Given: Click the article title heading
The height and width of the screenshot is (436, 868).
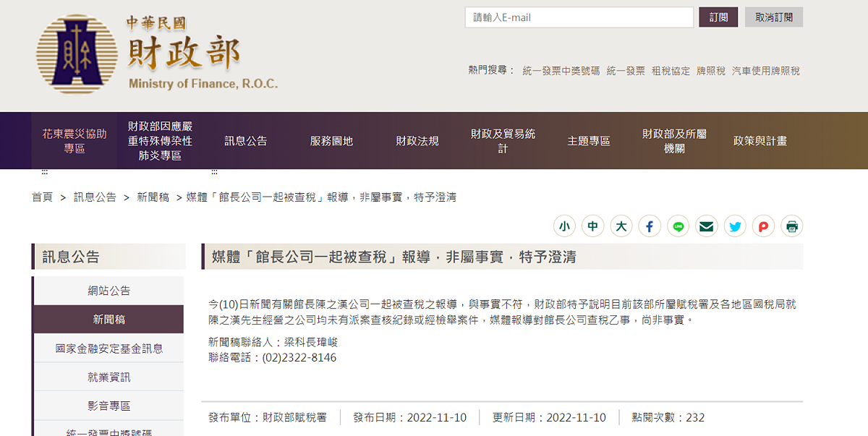Looking at the screenshot, I should pyautogui.click(x=393, y=257).
